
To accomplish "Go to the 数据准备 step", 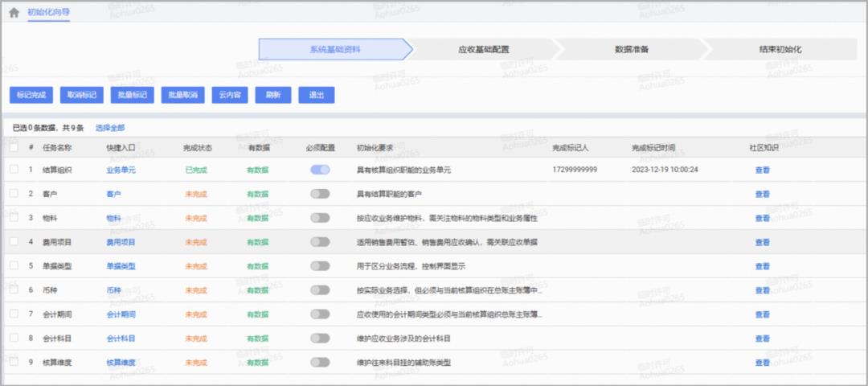I will coord(632,49).
